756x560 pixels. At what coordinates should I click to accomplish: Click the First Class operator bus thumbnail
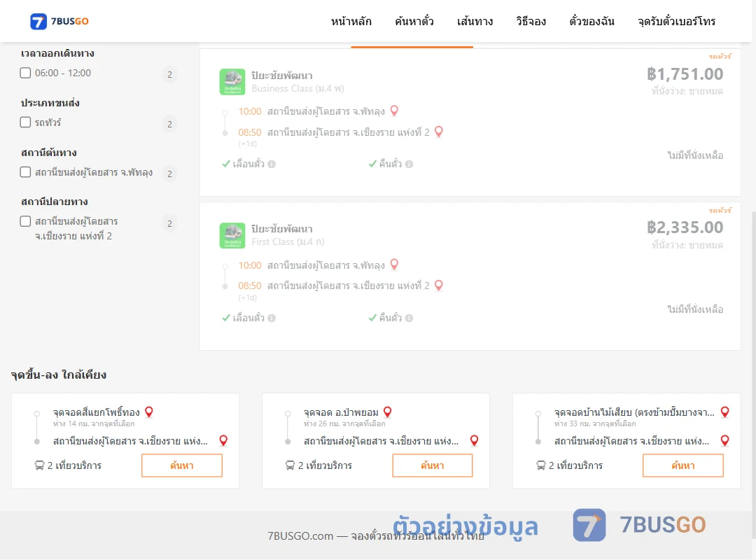coord(232,235)
